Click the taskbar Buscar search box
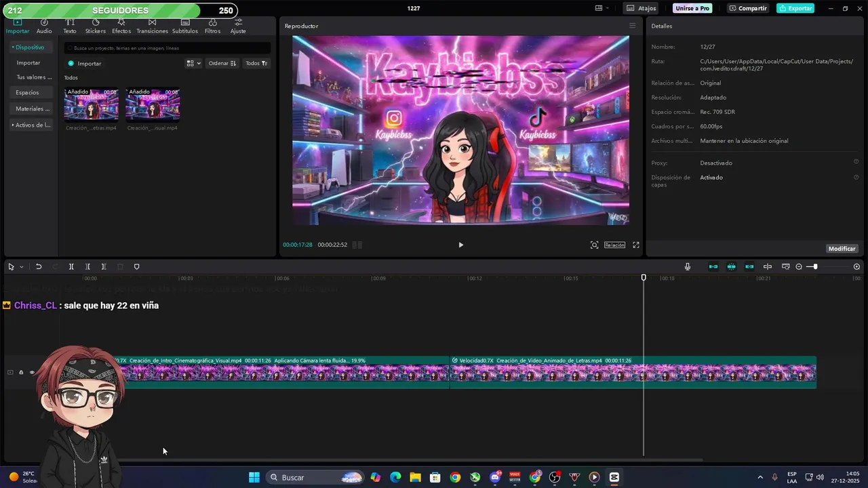The height and width of the screenshot is (488, 868). [x=314, y=477]
